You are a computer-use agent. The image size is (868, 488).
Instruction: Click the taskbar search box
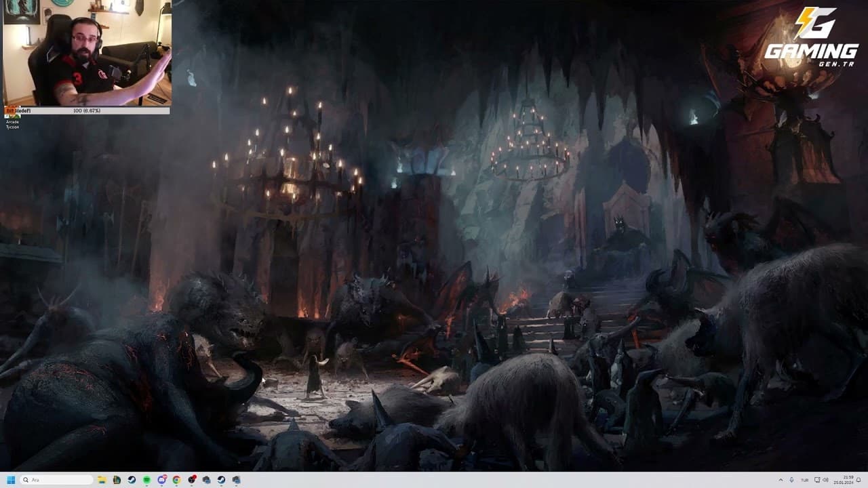coord(56,480)
